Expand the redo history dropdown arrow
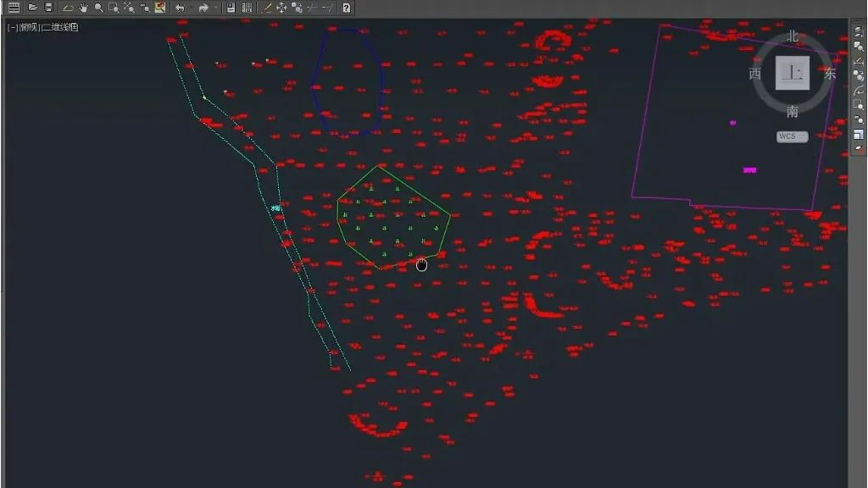This screenshot has width=868, height=488. point(215,8)
